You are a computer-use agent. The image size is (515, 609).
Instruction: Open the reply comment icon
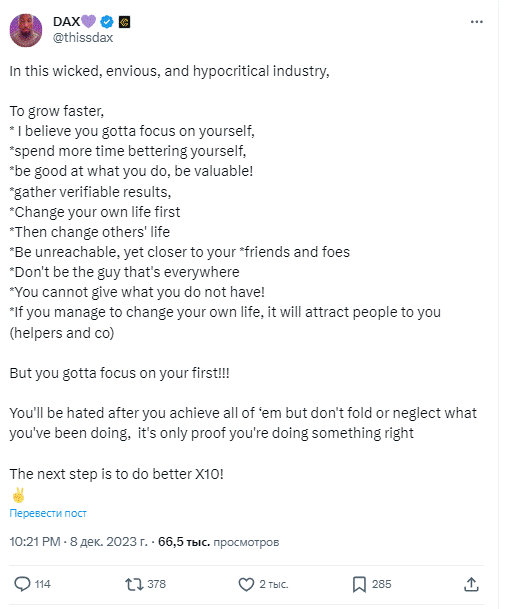[x=22, y=584]
